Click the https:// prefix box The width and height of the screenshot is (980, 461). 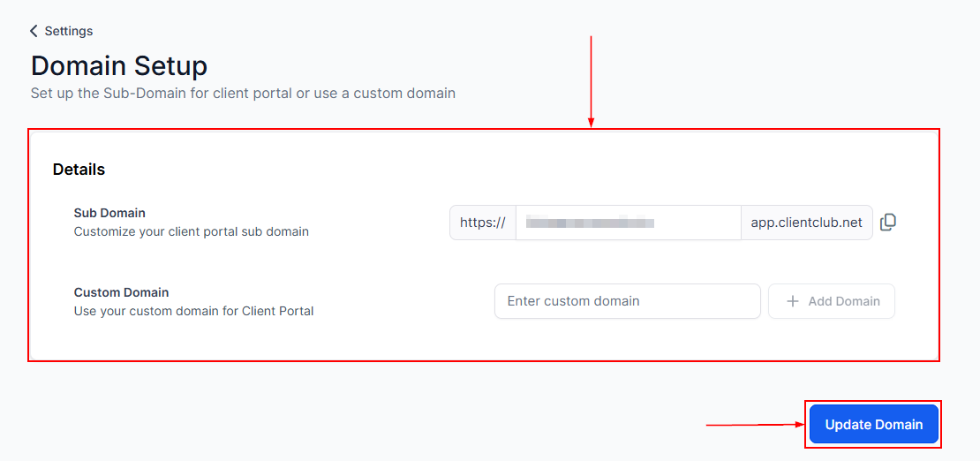(x=483, y=223)
